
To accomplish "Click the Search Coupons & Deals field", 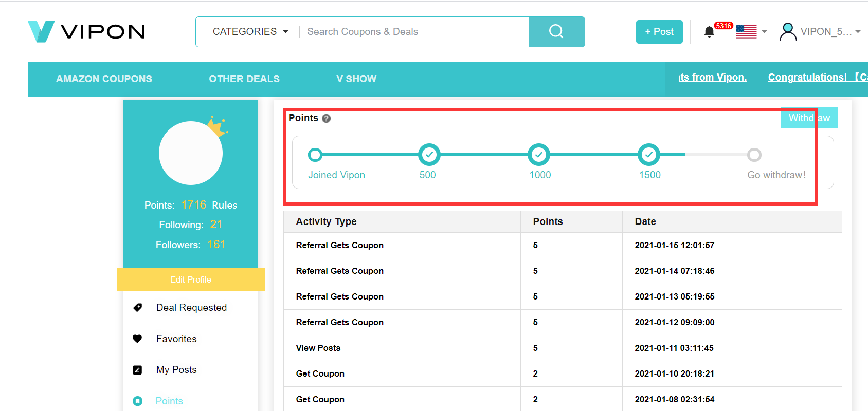I will 414,32.
